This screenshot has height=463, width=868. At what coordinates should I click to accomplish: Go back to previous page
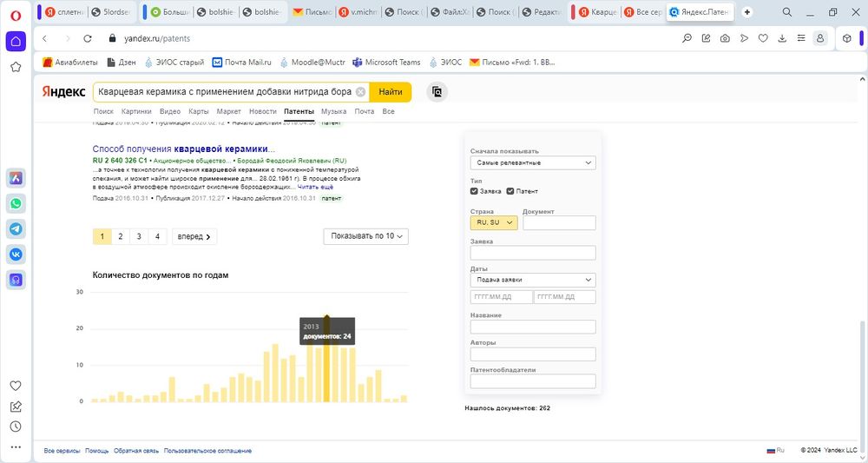click(x=45, y=38)
